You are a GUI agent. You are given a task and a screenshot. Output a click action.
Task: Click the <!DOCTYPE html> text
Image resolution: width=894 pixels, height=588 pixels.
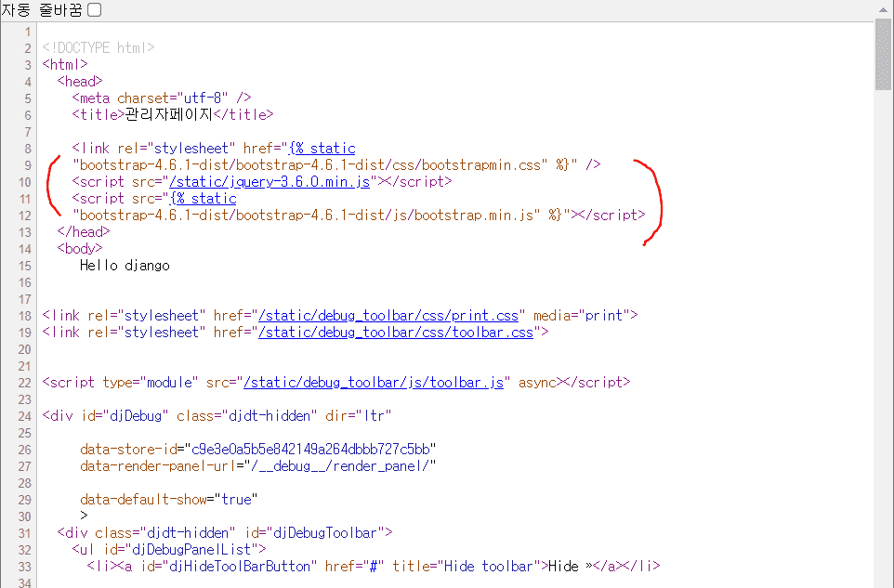click(99, 48)
